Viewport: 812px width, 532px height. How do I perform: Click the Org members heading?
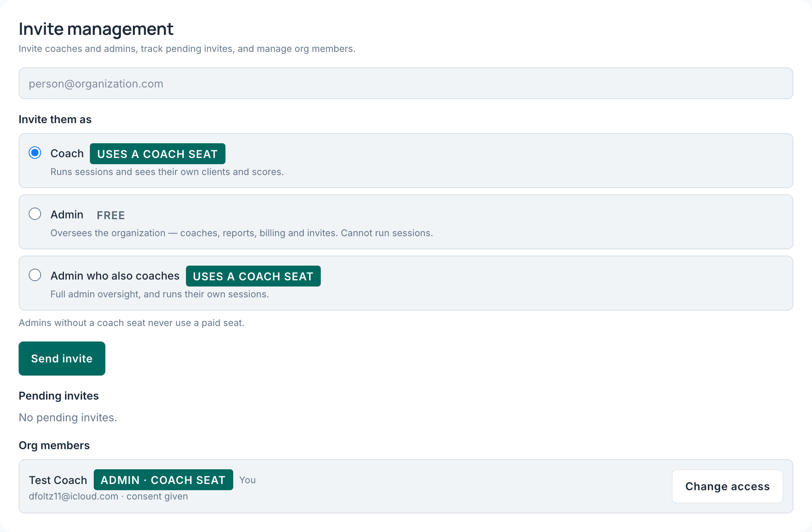coord(54,445)
